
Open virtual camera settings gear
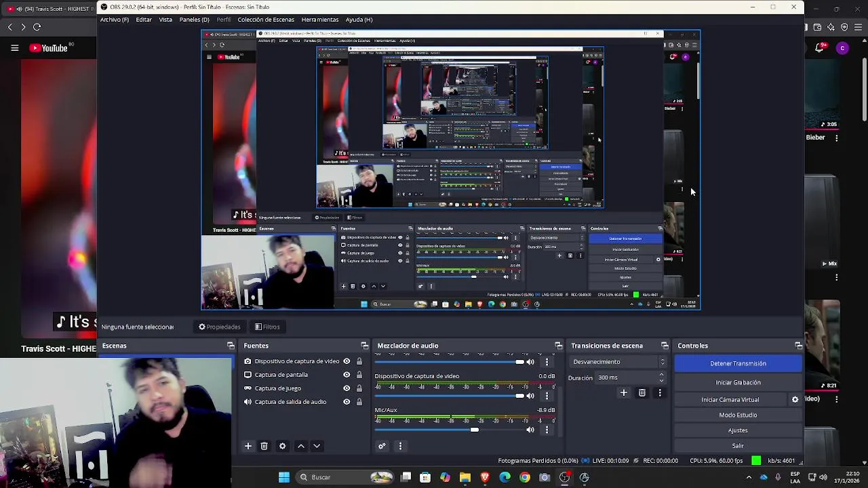[x=795, y=400]
